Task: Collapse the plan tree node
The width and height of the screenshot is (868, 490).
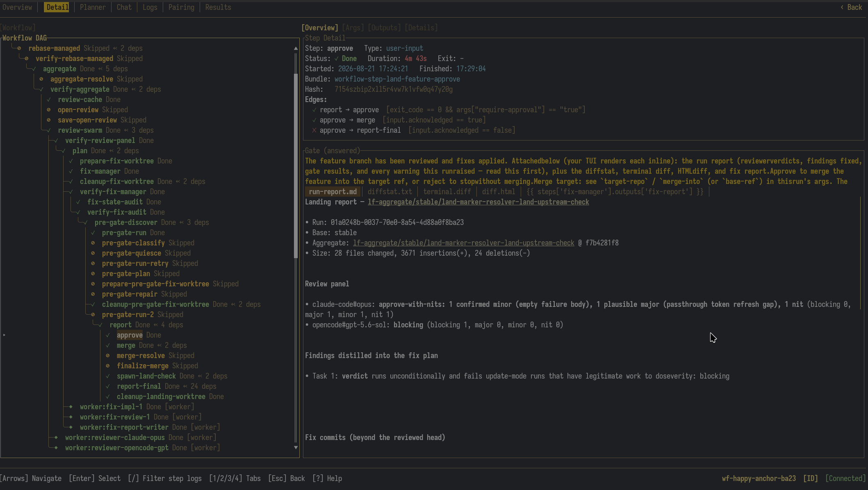Action: pos(64,151)
